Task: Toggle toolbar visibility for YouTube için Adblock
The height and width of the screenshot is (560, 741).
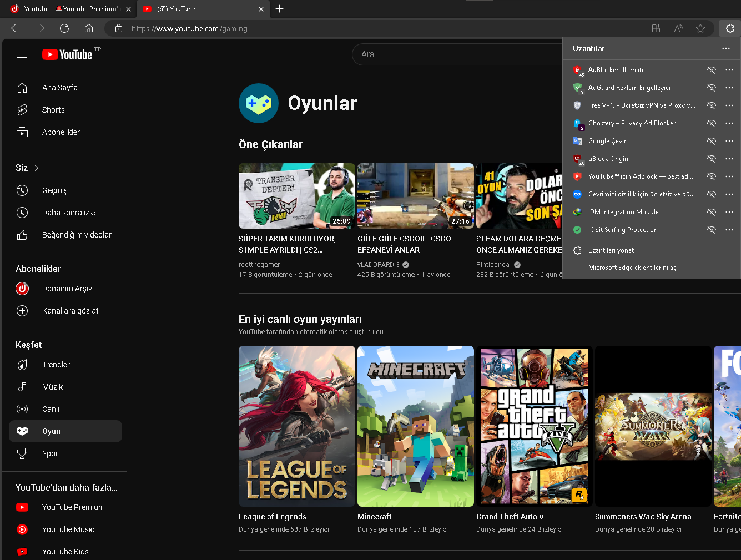Action: point(711,176)
